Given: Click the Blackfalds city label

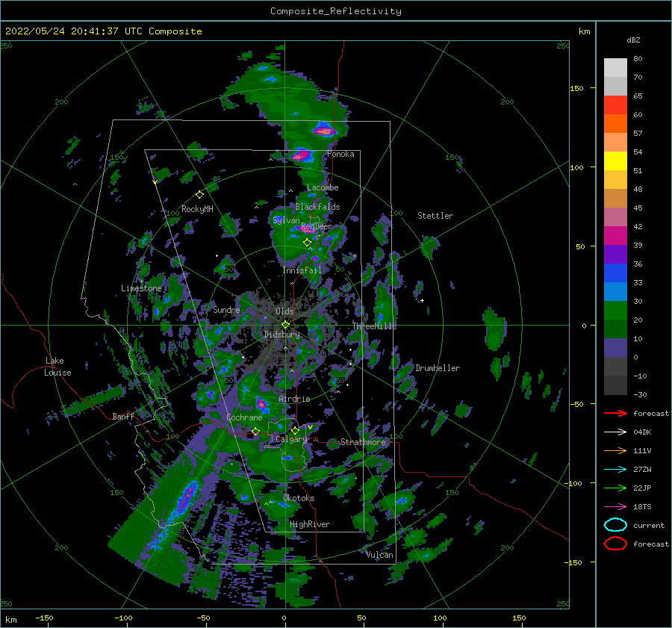Looking at the screenshot, I should [x=317, y=207].
